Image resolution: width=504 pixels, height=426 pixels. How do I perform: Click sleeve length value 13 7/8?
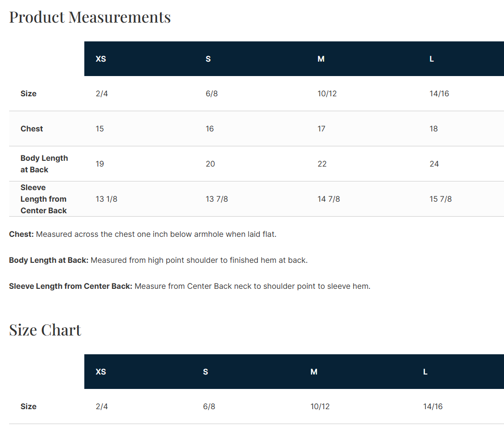tap(217, 199)
